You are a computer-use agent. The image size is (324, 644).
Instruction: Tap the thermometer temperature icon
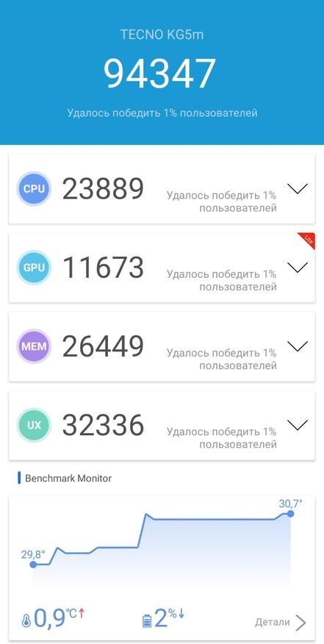pyautogui.click(x=26, y=622)
